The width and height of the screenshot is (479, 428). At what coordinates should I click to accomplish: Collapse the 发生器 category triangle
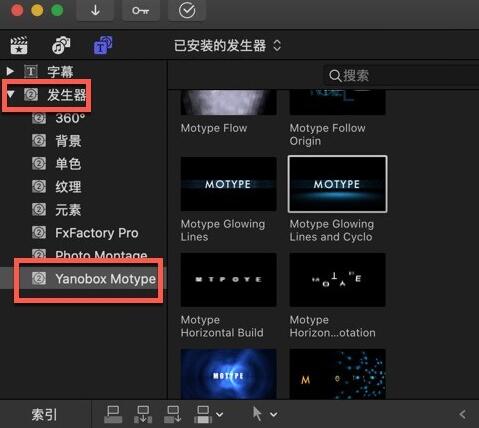click(11, 94)
